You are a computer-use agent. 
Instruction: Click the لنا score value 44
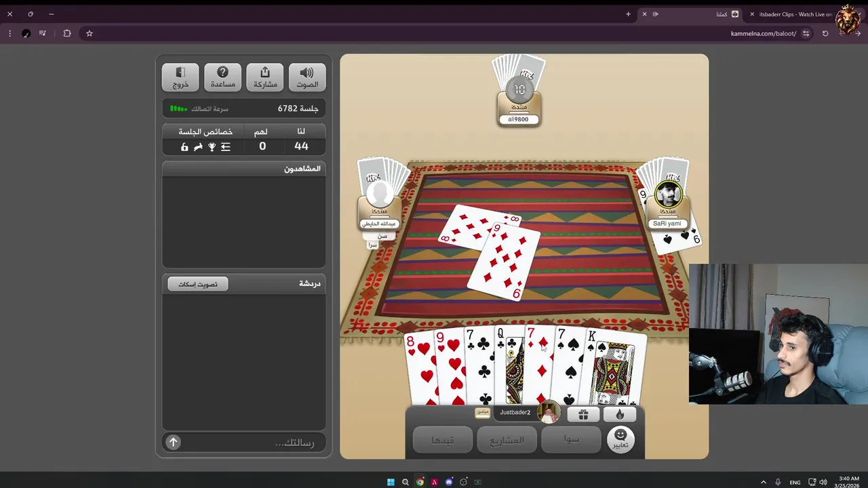tap(301, 146)
